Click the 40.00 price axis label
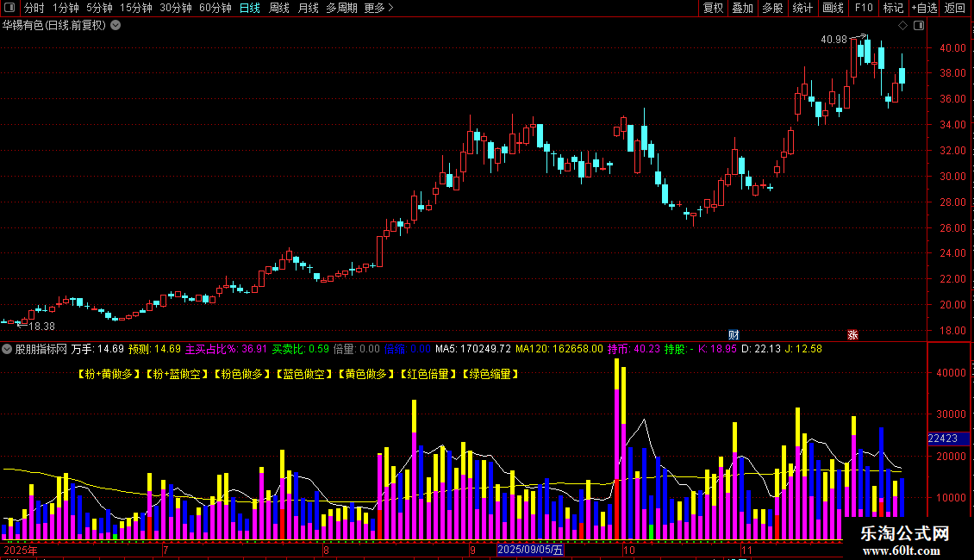Image resolution: width=974 pixels, height=560 pixels. [x=952, y=47]
